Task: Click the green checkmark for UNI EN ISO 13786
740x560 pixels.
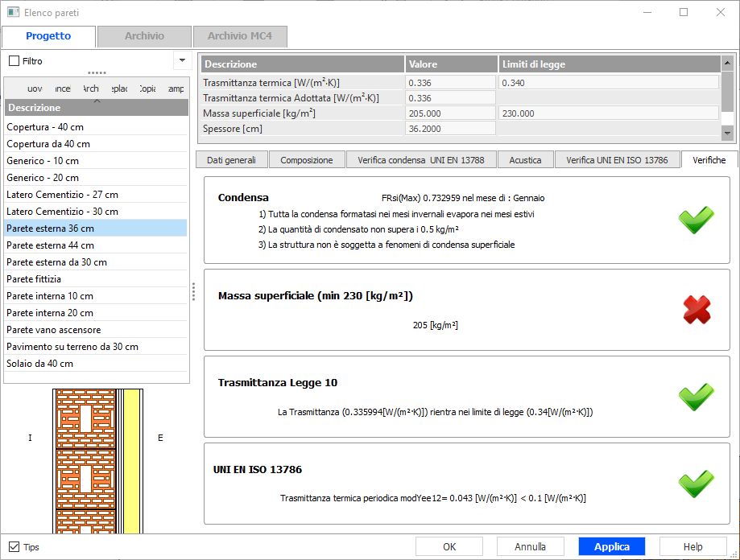Action: [x=696, y=483]
